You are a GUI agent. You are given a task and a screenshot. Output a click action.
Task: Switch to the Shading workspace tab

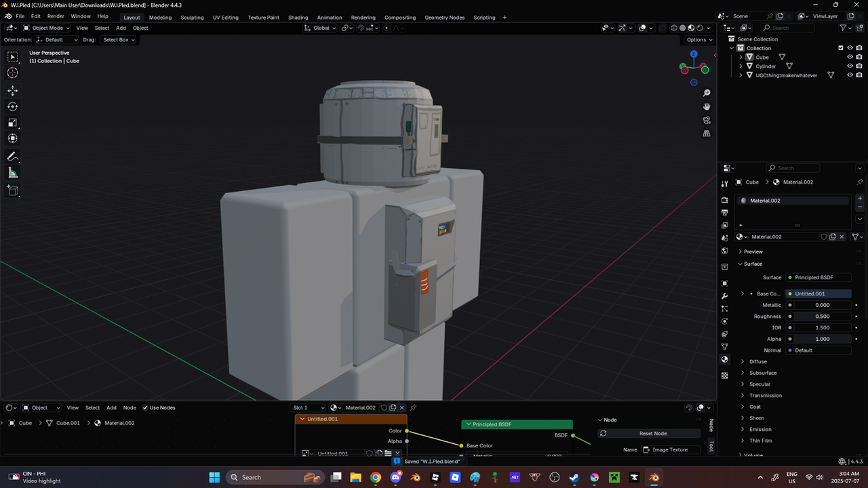[x=298, y=17]
